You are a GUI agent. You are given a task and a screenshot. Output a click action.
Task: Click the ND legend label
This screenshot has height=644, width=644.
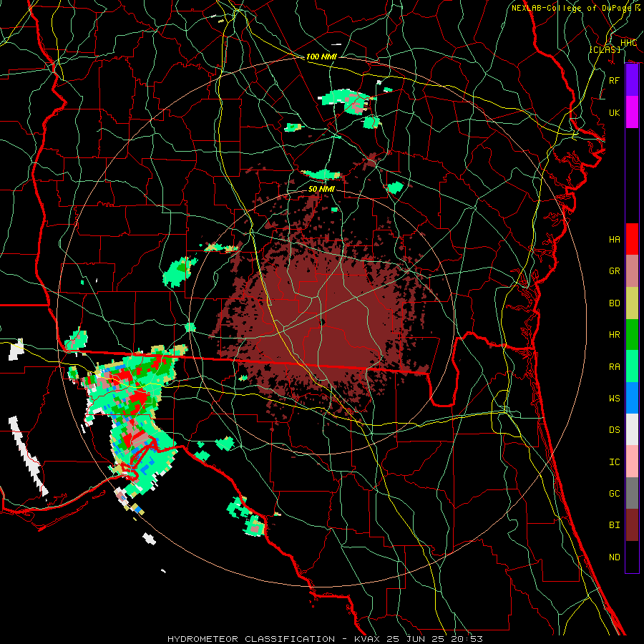[x=615, y=557]
